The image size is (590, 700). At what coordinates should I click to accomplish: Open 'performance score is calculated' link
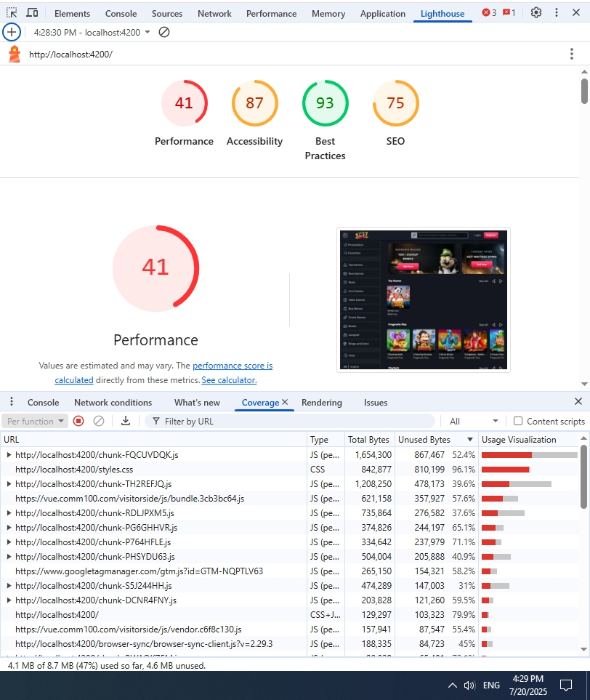point(233,366)
